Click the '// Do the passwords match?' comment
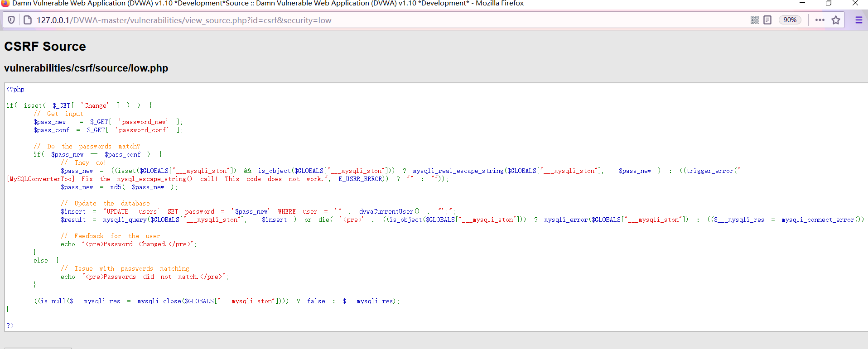 [87, 147]
